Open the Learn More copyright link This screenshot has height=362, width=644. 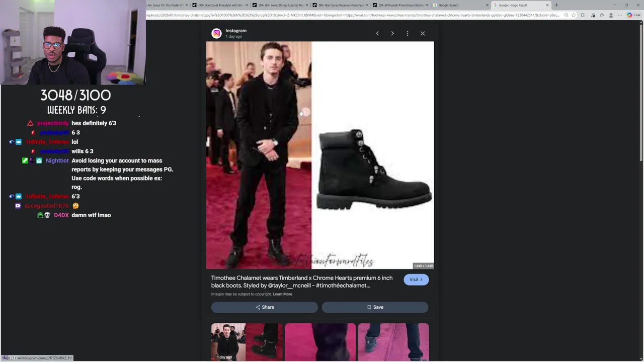click(282, 294)
